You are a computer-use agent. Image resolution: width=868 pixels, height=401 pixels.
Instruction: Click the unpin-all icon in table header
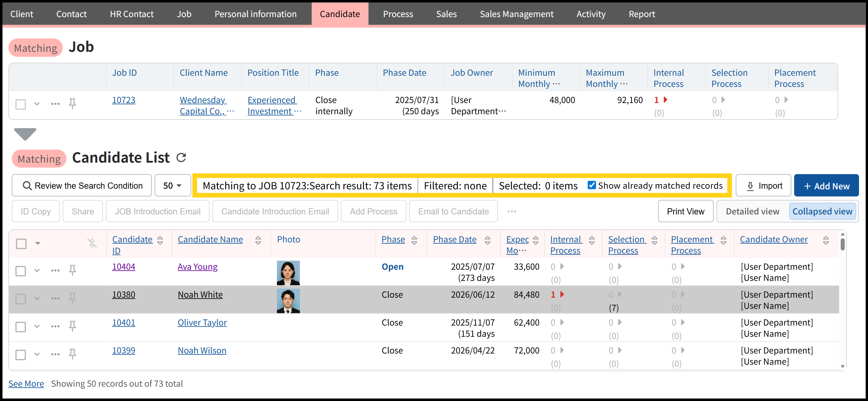click(92, 243)
